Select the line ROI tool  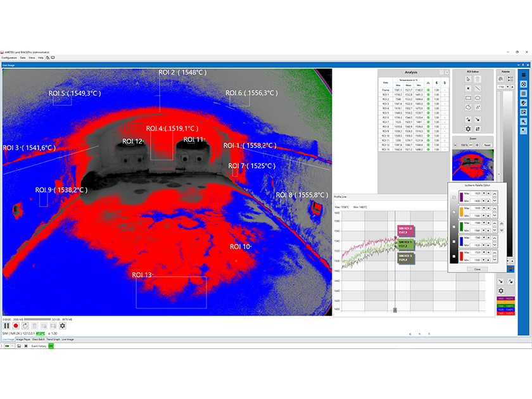478,89
